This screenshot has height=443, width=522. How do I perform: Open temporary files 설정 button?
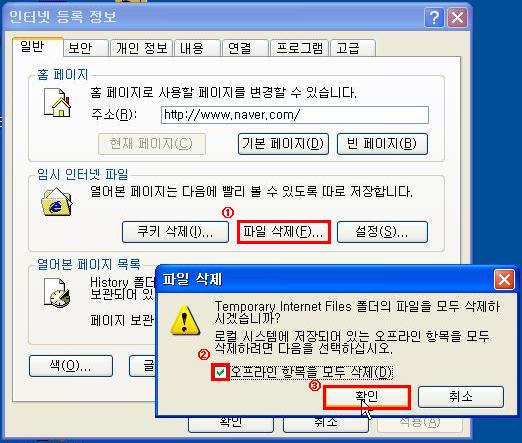pos(382,232)
